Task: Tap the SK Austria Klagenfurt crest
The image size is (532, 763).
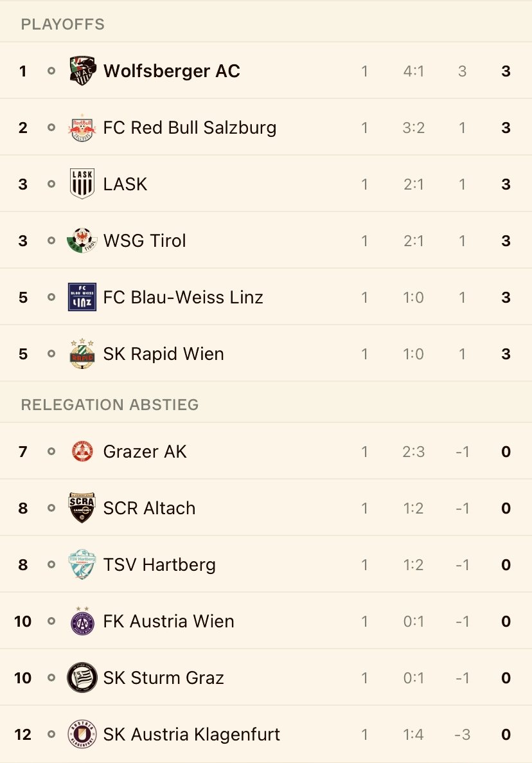Action: coord(82,734)
